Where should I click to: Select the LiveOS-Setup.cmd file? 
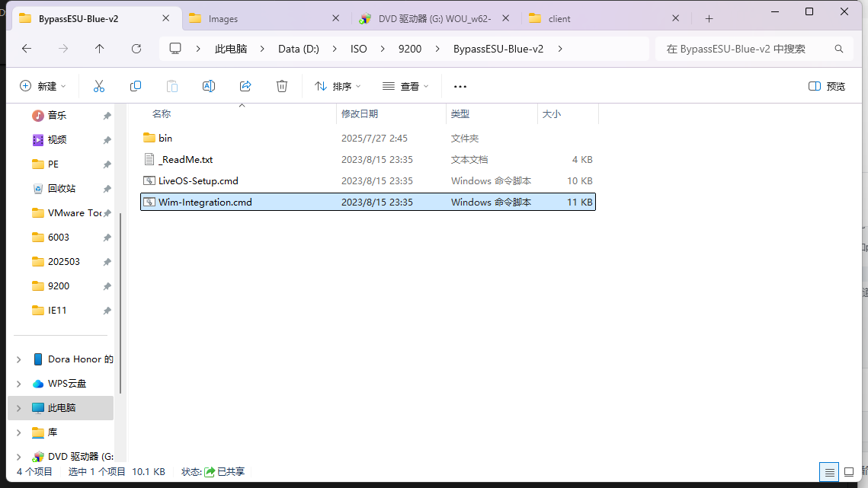[x=198, y=181]
